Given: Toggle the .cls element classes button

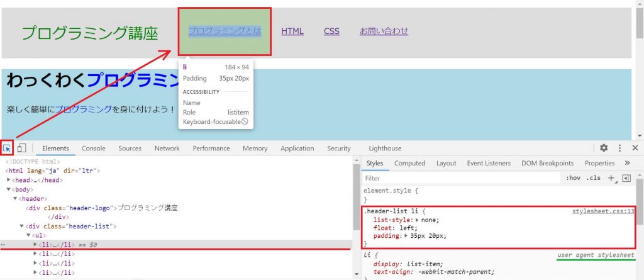Looking at the screenshot, I should 593,178.
